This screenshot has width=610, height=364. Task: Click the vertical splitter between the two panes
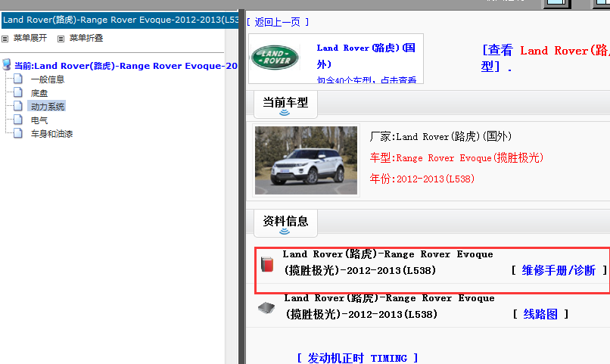coord(241,187)
